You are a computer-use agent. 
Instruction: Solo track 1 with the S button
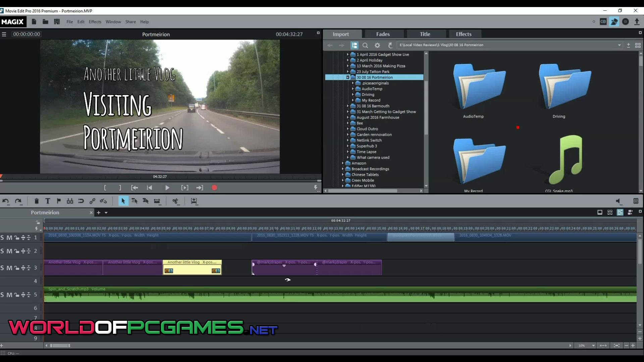(2, 238)
